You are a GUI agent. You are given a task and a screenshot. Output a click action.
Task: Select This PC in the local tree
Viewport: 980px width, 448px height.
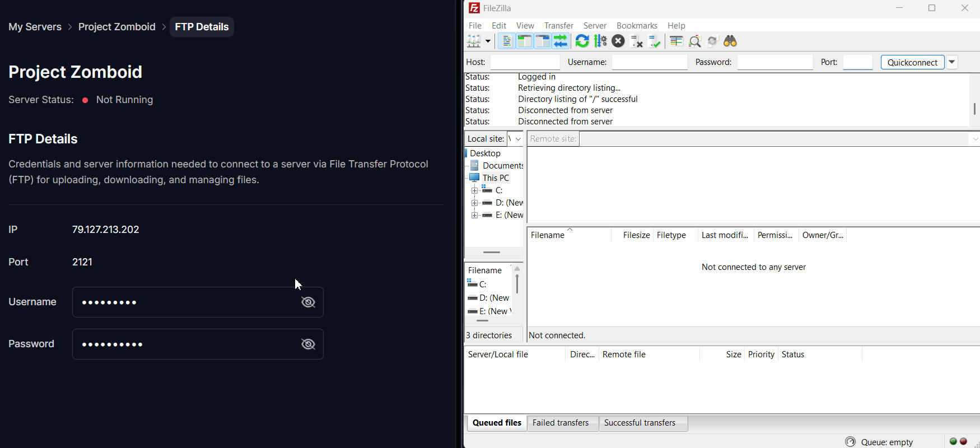click(496, 178)
